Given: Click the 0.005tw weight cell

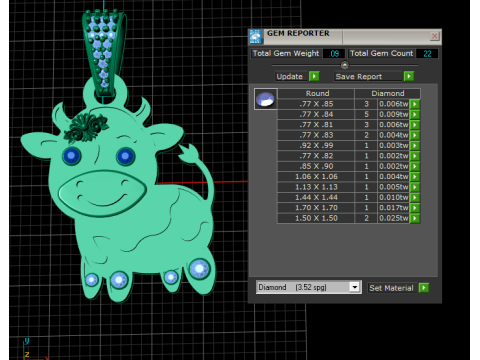Looking at the screenshot, I should click(x=393, y=187).
